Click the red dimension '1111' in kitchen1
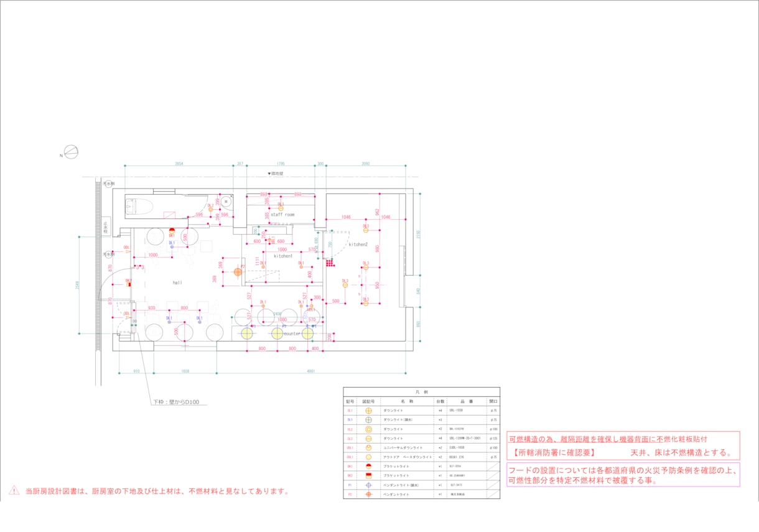The height and width of the screenshot is (532, 759). [256, 261]
